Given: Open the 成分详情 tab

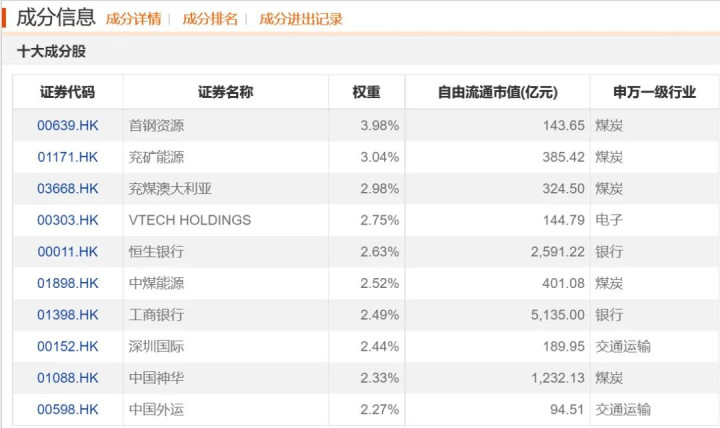Looking at the screenshot, I should (133, 18).
